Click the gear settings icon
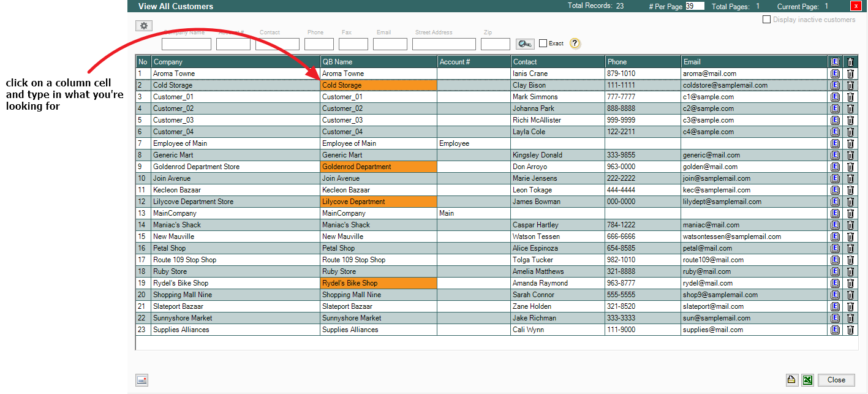 (144, 26)
